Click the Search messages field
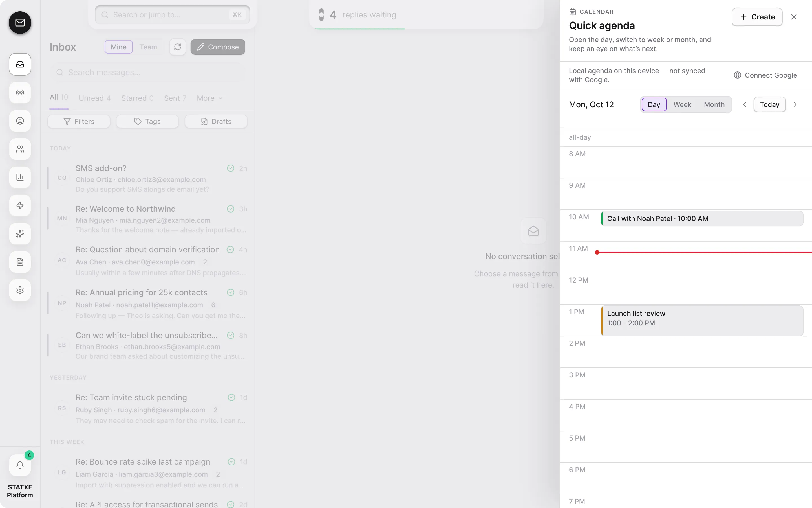Image resolution: width=812 pixels, height=508 pixels. coord(148,72)
